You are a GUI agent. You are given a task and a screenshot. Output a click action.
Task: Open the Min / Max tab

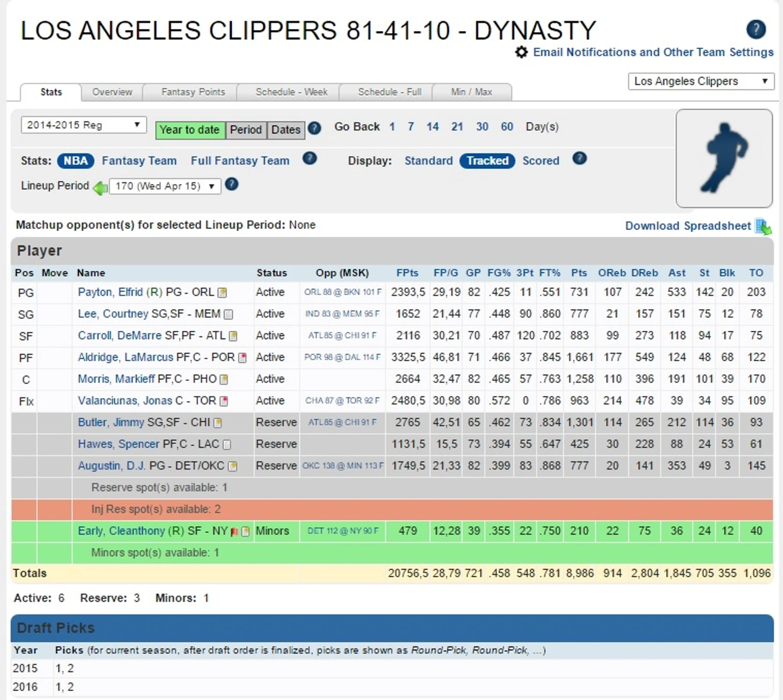[471, 92]
